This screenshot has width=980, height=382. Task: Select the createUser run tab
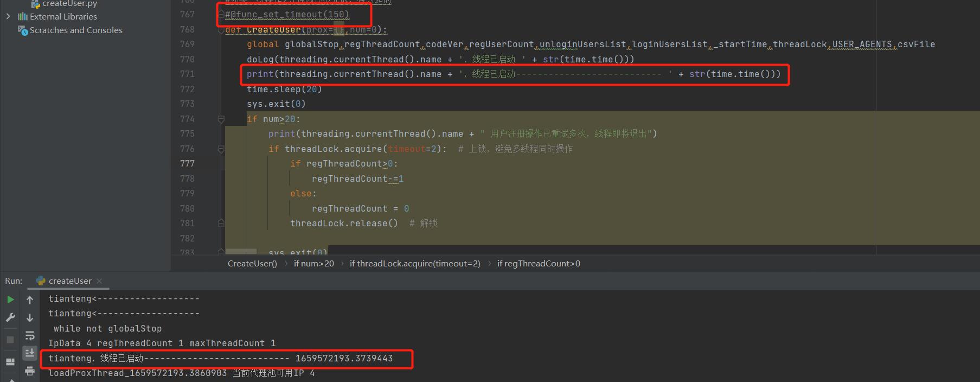69,281
